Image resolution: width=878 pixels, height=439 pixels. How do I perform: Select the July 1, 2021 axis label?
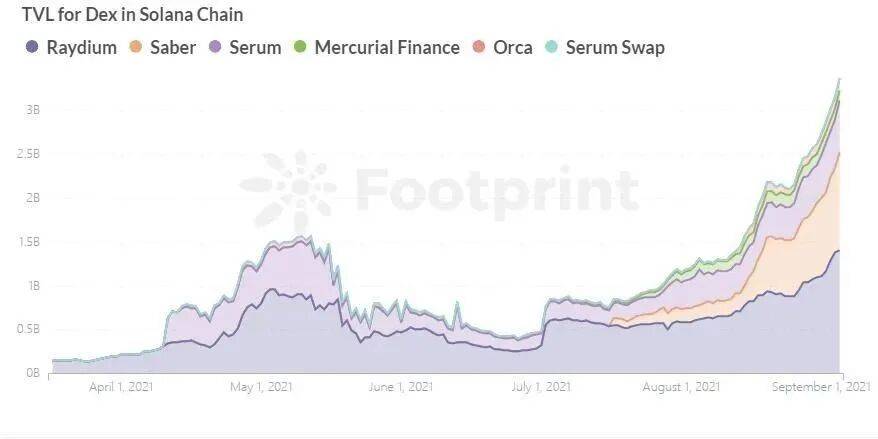pyautogui.click(x=540, y=386)
